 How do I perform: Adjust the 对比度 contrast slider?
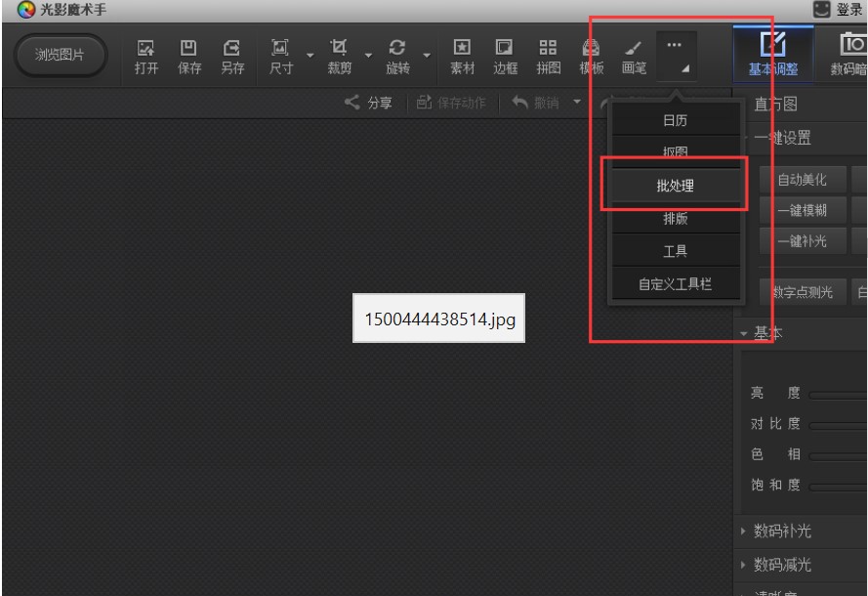tap(838, 425)
